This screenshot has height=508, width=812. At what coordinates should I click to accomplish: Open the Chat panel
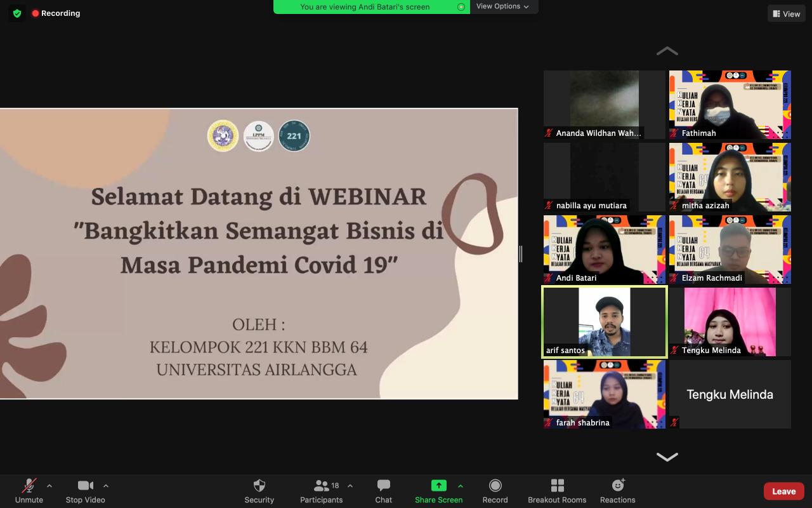[383, 491]
